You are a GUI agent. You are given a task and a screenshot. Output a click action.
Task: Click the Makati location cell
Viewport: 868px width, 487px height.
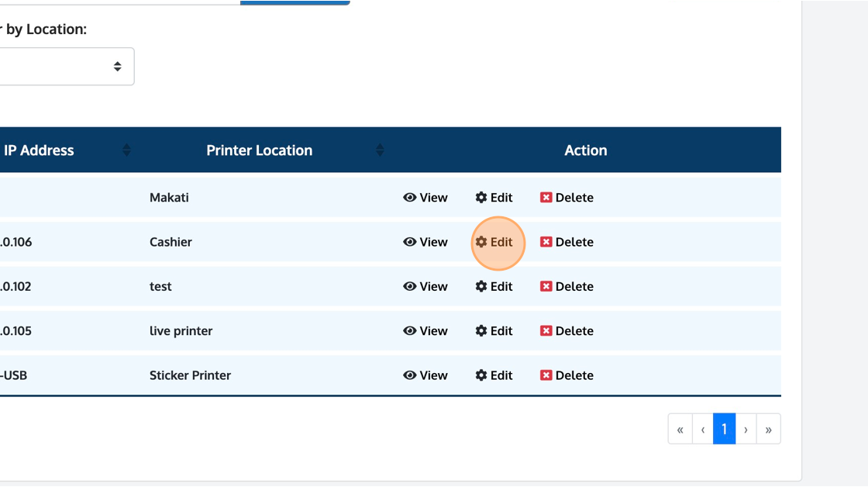point(170,198)
